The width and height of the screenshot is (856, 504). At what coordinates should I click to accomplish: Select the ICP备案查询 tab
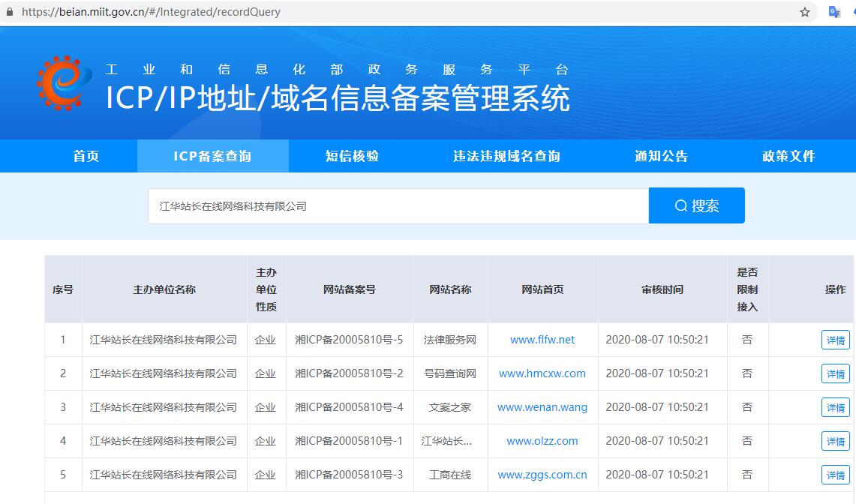click(x=213, y=156)
